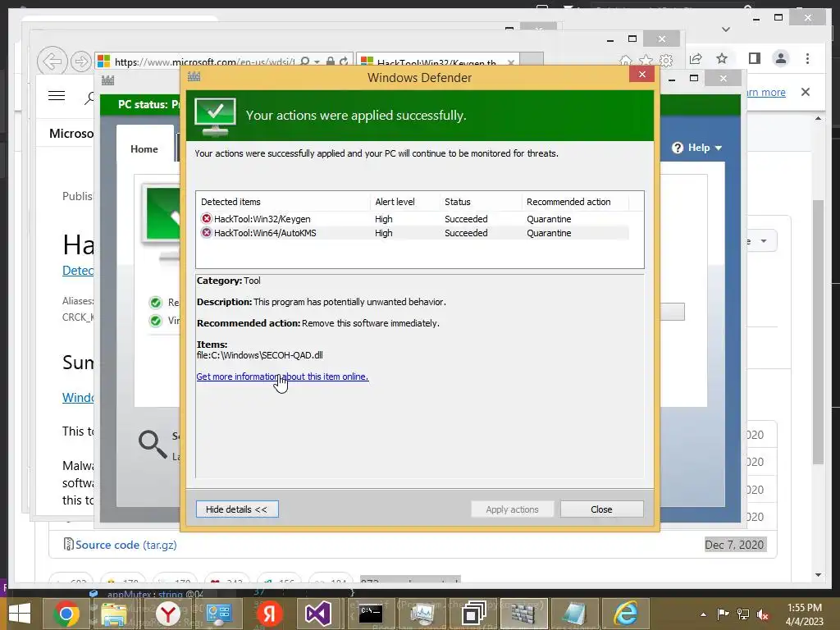Click the muted volume tray icon
The width and height of the screenshot is (840, 630).
point(763,614)
